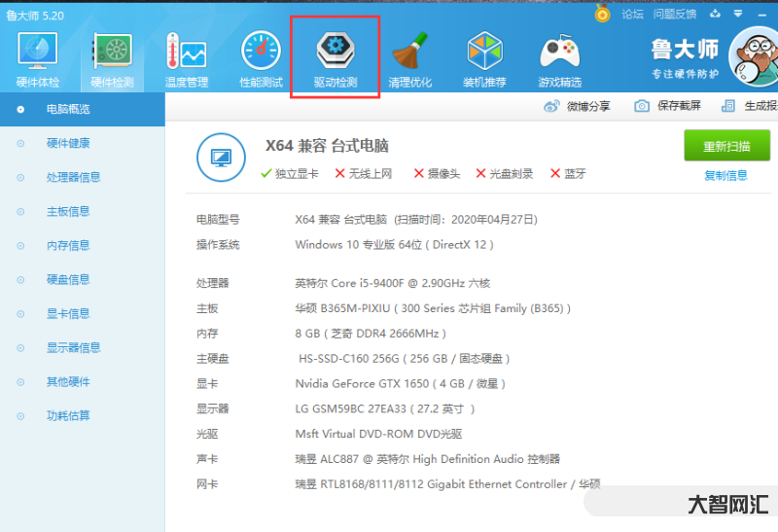
Task: Click the 复制信息 link
Action: (x=725, y=175)
